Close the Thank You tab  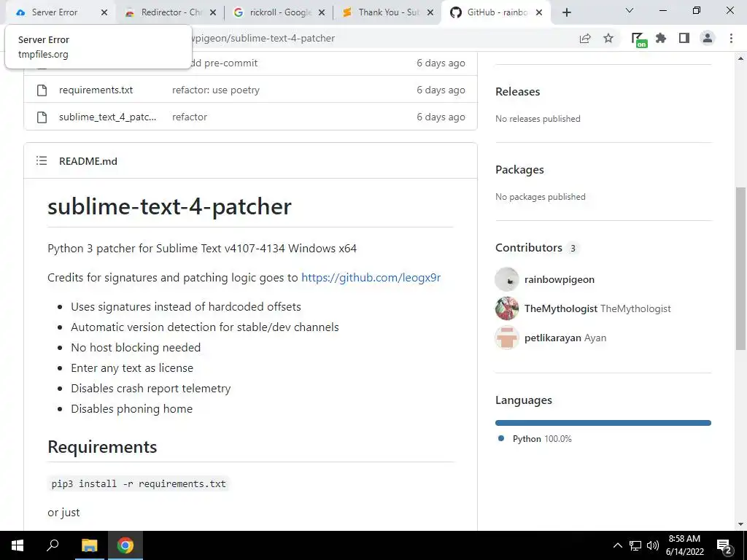click(430, 12)
